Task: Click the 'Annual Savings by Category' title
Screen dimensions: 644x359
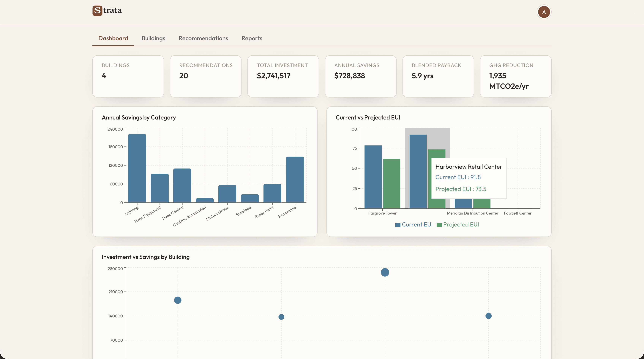Action: (x=139, y=117)
